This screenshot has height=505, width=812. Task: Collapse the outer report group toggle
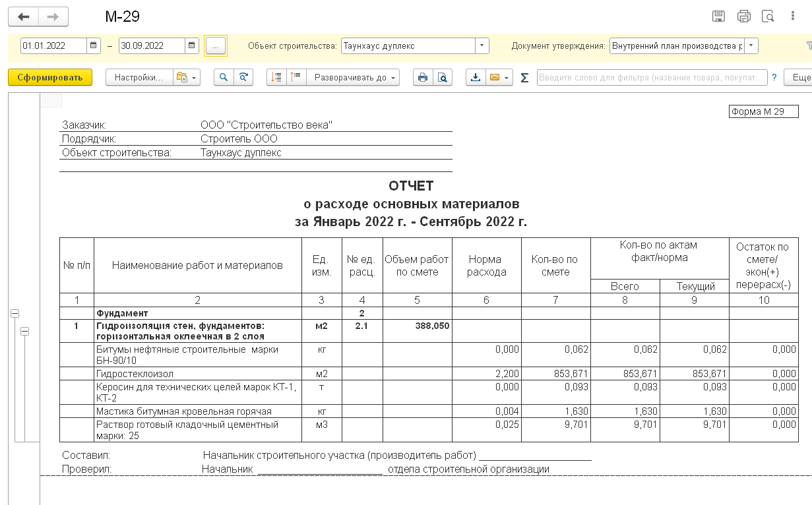pyautogui.click(x=15, y=314)
